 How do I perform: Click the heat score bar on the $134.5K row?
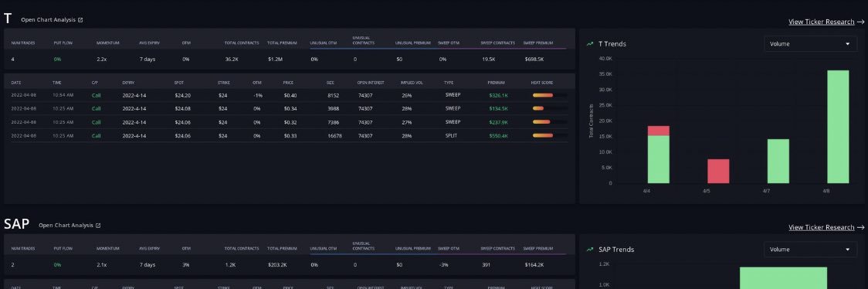550,108
